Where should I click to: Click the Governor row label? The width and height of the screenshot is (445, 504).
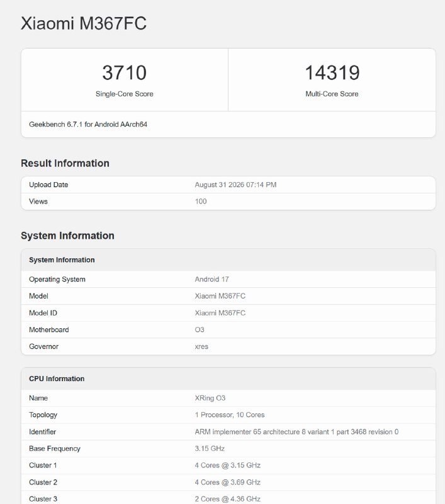click(43, 346)
